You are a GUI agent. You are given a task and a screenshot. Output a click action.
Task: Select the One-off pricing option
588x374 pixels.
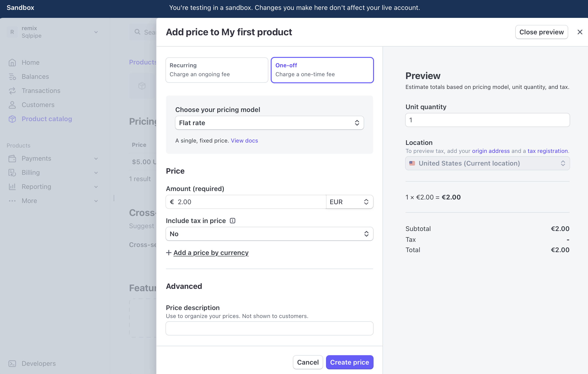click(322, 70)
